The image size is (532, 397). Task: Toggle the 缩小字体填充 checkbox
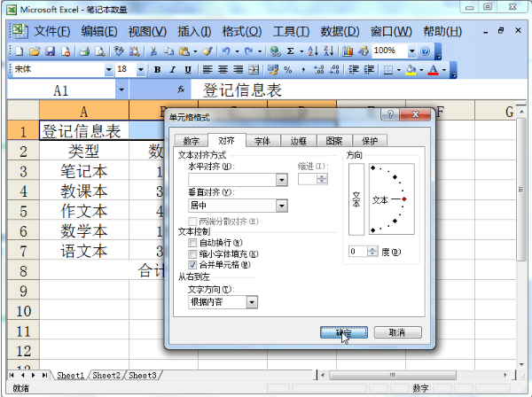click(192, 253)
